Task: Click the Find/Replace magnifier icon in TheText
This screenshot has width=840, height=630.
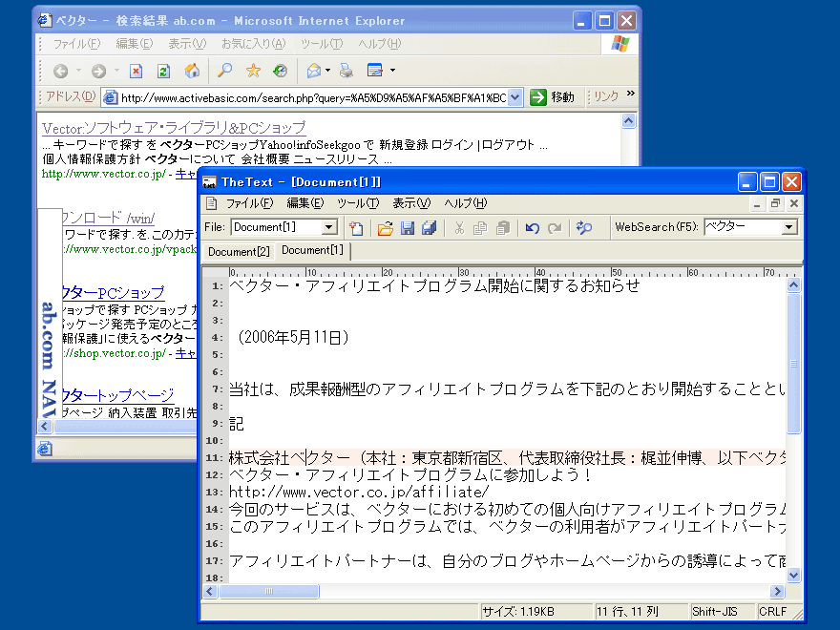Action: (x=584, y=228)
